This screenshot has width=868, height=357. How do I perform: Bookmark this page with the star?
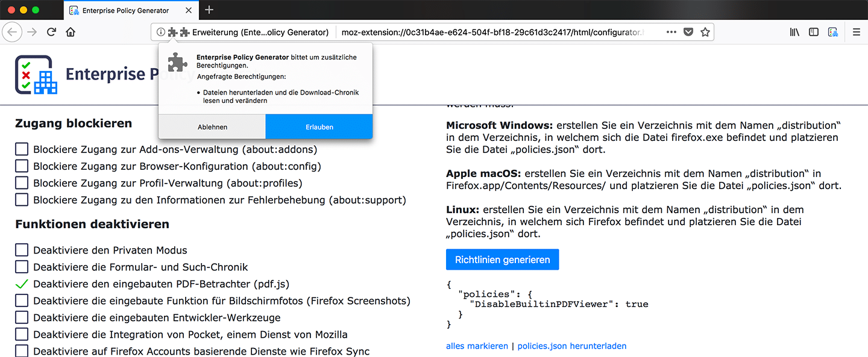tap(705, 32)
